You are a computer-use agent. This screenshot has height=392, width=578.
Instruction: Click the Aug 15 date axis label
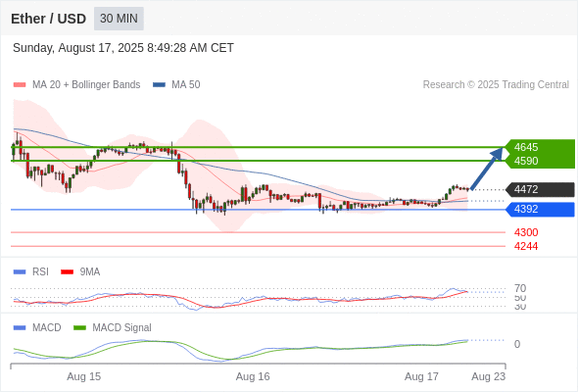point(83,376)
